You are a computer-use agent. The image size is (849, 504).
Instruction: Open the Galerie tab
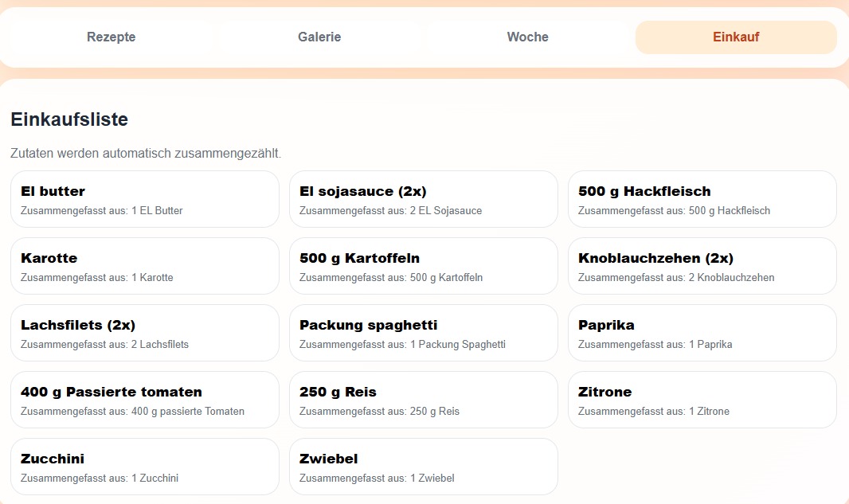(319, 37)
